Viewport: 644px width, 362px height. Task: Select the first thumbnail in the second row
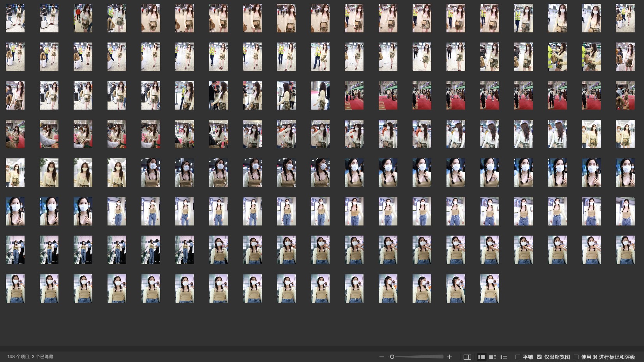[15, 57]
